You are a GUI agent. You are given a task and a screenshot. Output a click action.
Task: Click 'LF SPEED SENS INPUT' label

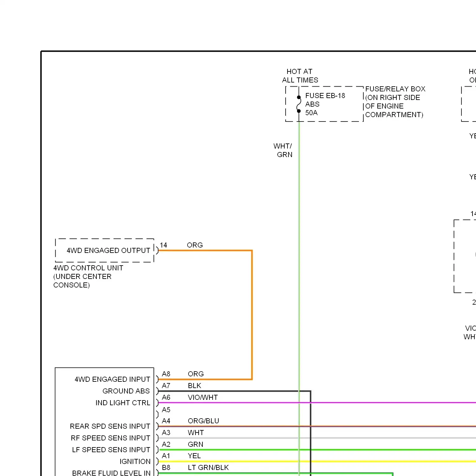tap(111, 450)
